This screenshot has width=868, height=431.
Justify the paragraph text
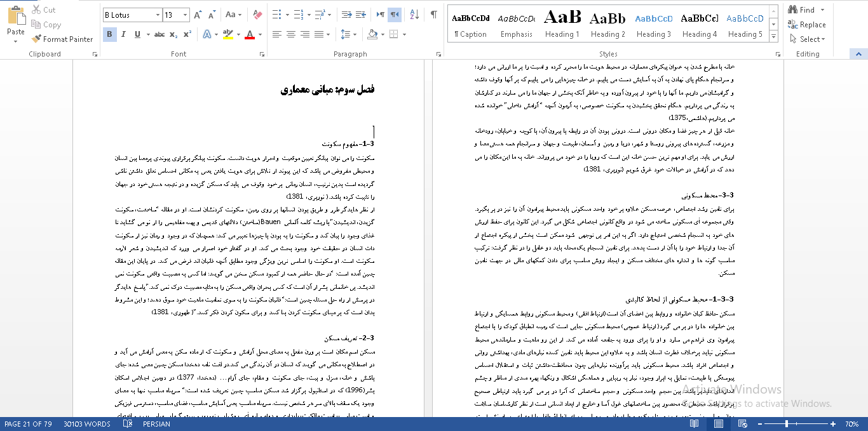319,34
